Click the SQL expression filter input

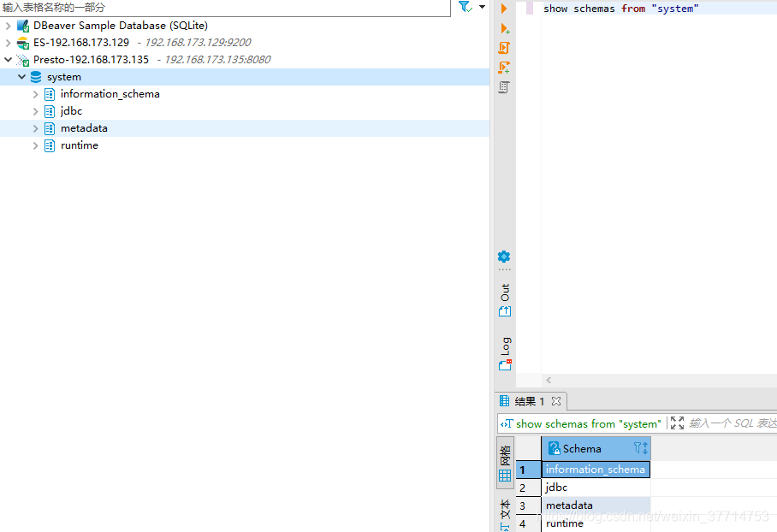pos(733,423)
